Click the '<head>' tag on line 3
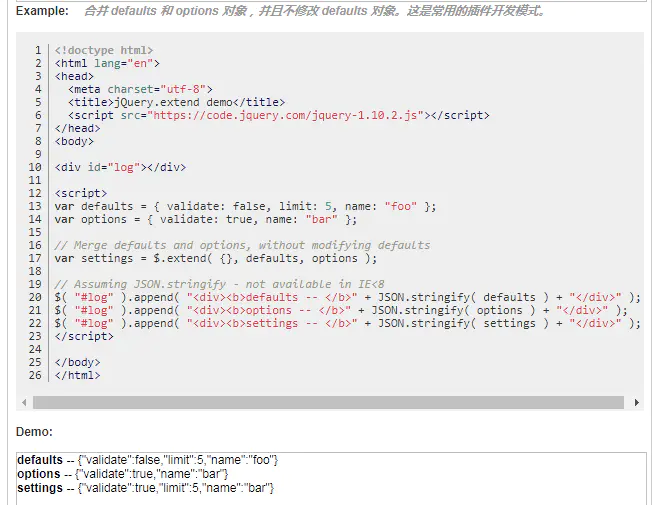The image size is (655, 505). click(74, 76)
